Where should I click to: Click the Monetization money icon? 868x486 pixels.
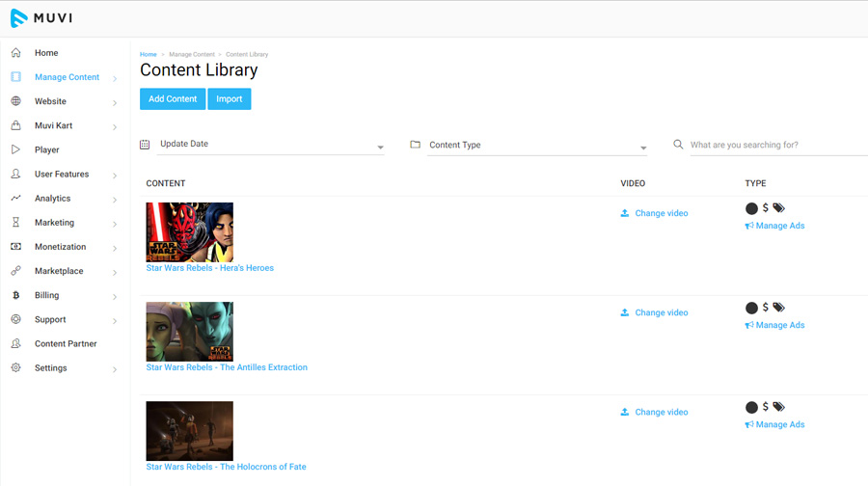click(16, 246)
